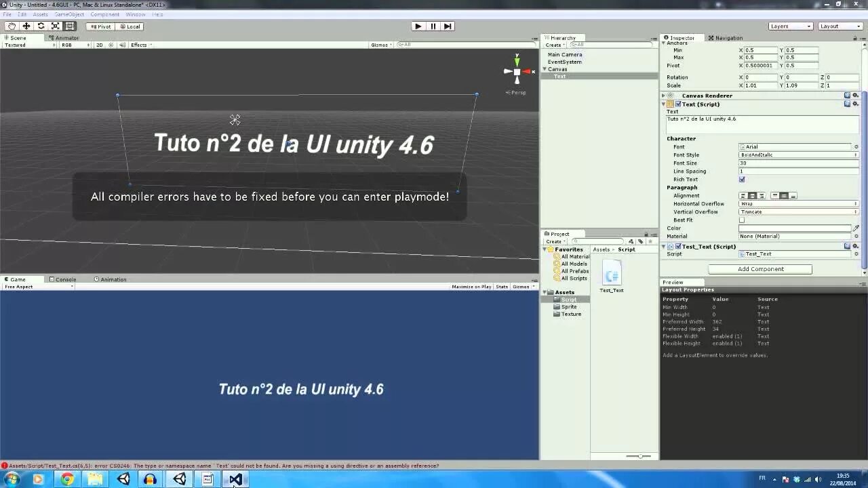Screen dimensions: 868x488
Task: Click the Text color swatch field
Action: click(x=795, y=228)
